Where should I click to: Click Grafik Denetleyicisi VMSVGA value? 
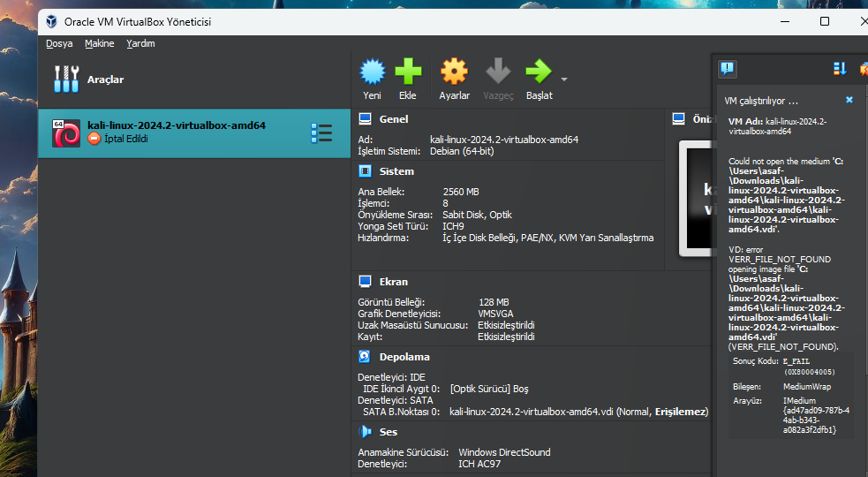pyautogui.click(x=496, y=314)
